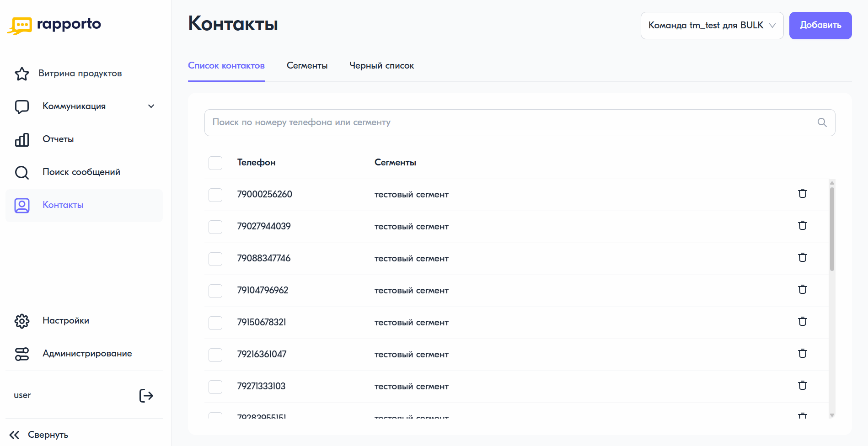
Task: Delete contact 79000256260 with trash icon
Action: [x=802, y=194]
